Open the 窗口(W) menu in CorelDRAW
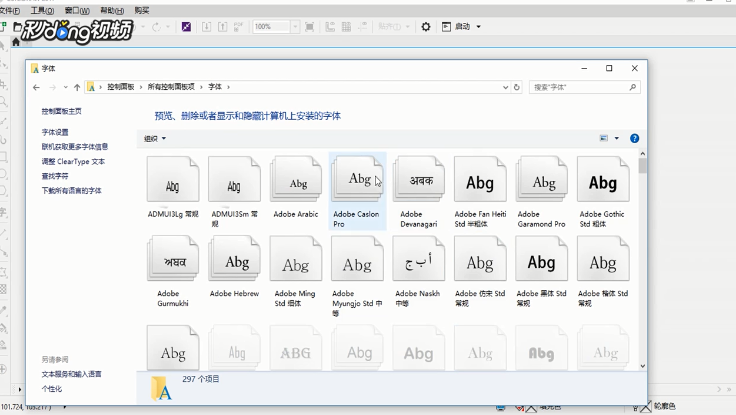Image resolution: width=736 pixels, height=415 pixels. point(77,10)
